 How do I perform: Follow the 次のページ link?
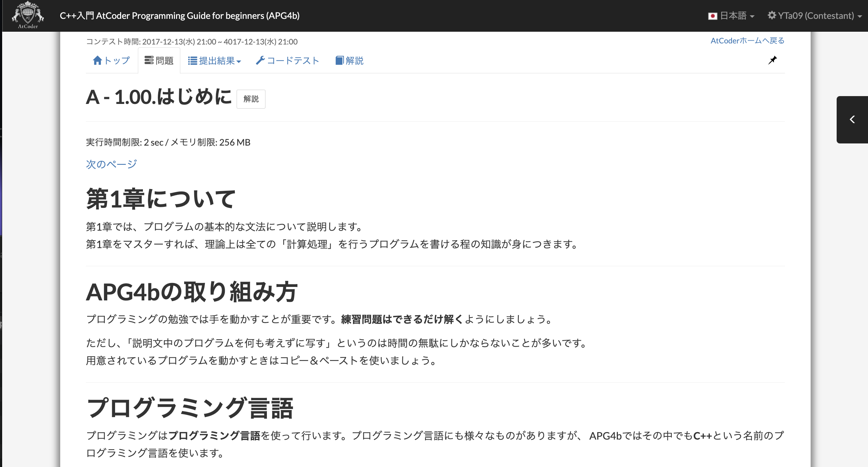coord(112,164)
